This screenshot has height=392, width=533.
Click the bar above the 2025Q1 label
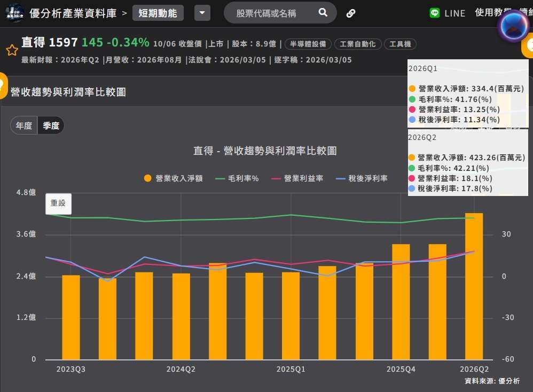coord(291,316)
